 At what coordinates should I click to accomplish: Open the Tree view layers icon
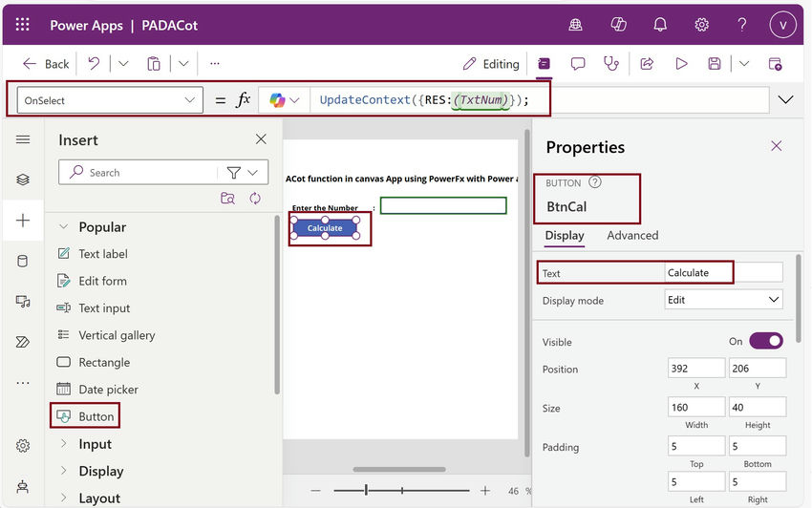pyautogui.click(x=23, y=180)
